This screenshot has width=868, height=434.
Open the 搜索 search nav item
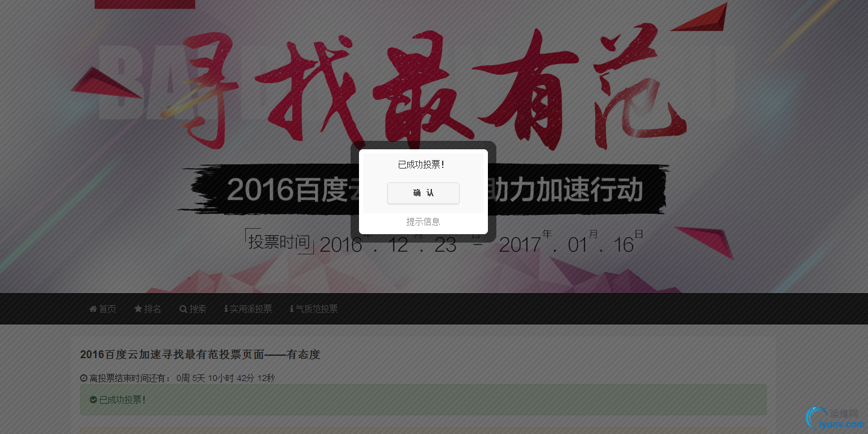click(193, 309)
